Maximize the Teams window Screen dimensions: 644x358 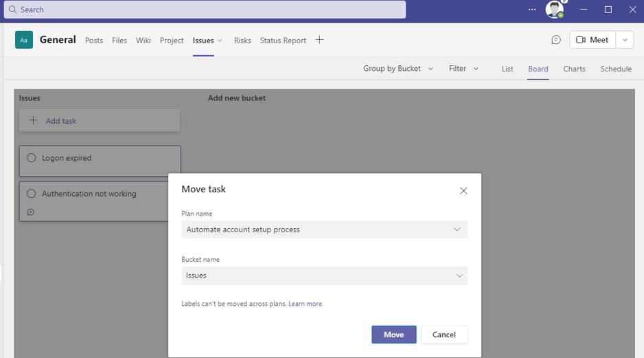point(608,10)
